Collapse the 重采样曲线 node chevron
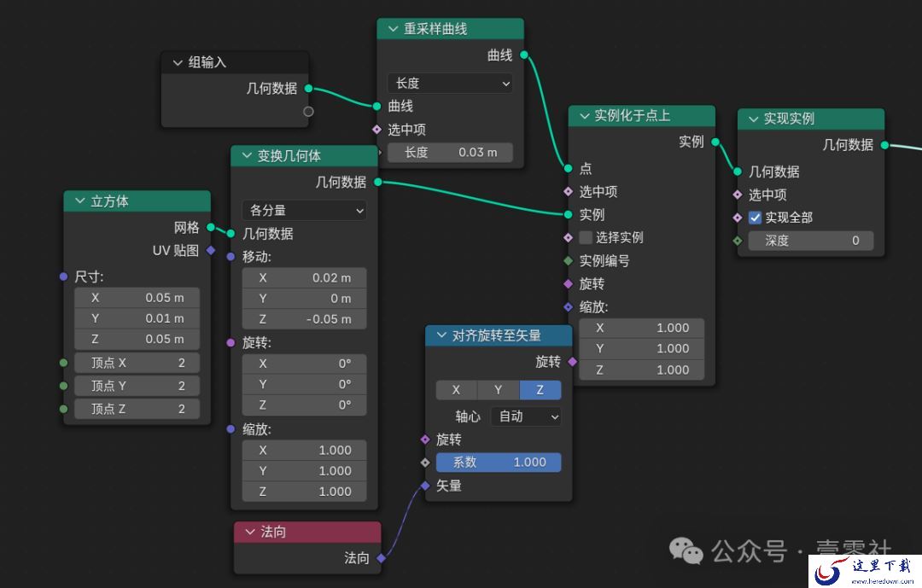The image size is (922, 588). point(393,29)
